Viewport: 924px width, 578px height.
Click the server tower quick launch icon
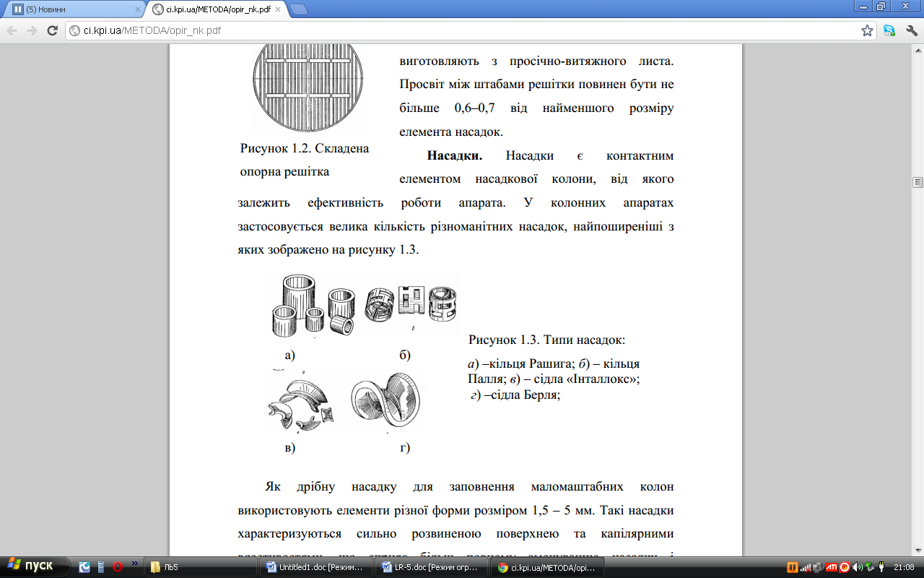(101, 566)
